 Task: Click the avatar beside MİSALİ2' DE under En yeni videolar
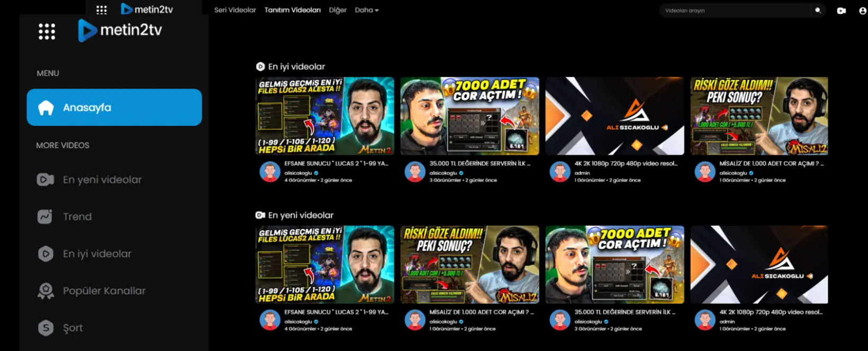pos(415,320)
